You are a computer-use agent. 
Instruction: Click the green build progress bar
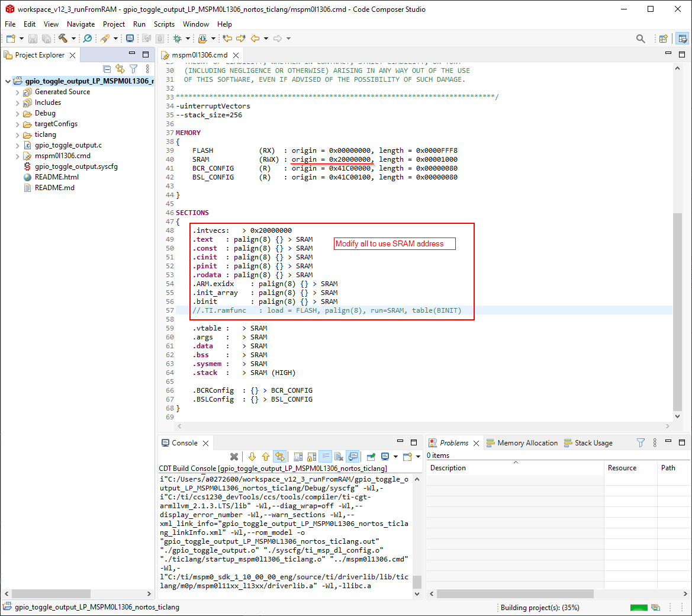tap(639, 608)
